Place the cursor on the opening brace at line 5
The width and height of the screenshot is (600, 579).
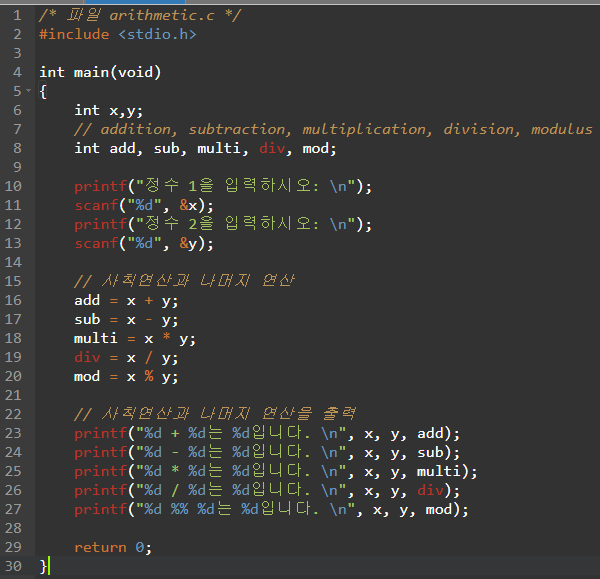pyautogui.click(x=43, y=92)
